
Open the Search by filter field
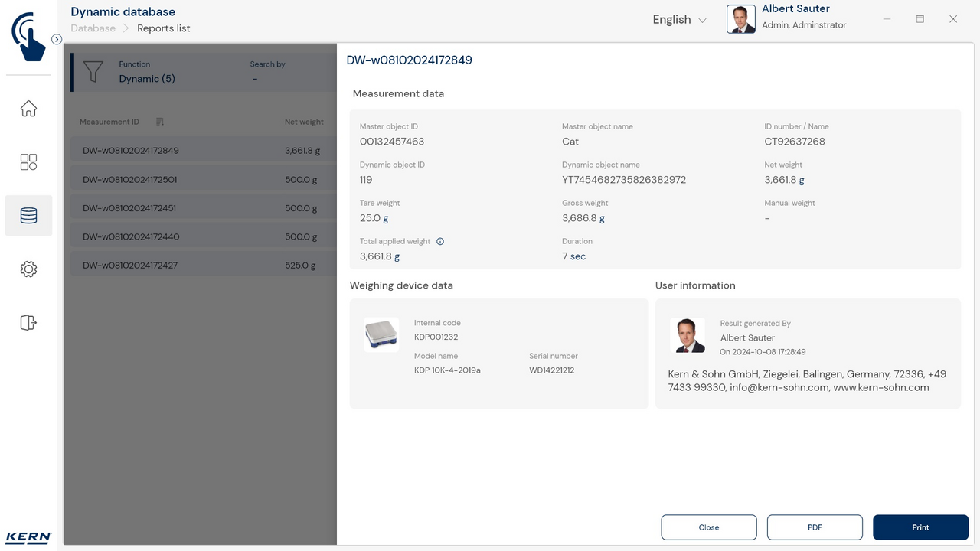coord(268,72)
